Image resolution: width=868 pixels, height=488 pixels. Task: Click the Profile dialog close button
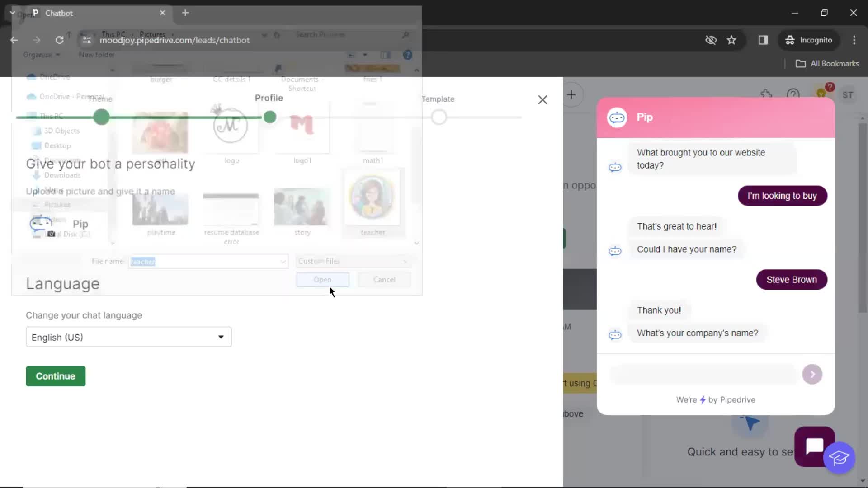click(x=542, y=99)
